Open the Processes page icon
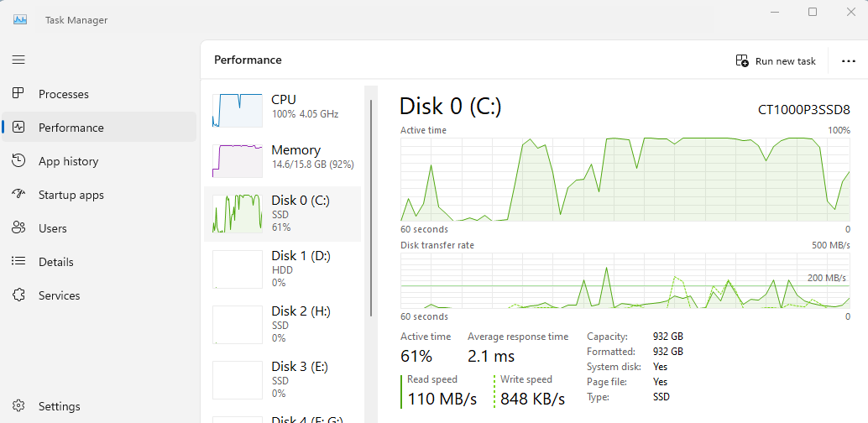The width and height of the screenshot is (868, 423). tap(18, 94)
